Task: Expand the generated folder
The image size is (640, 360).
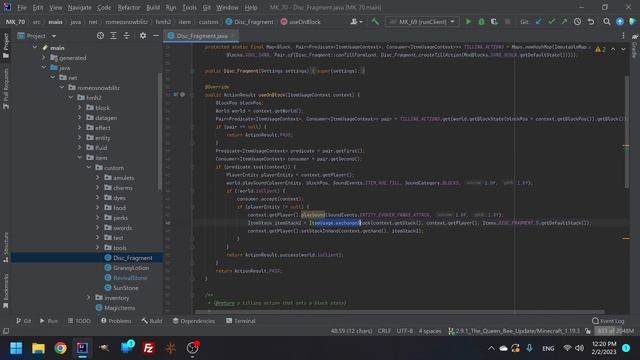Action: 44,58
